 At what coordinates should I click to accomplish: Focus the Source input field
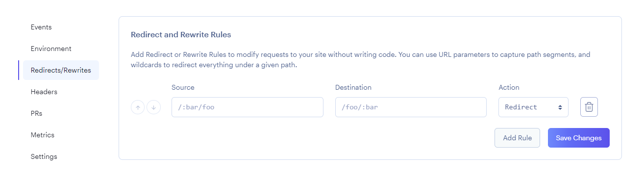[x=248, y=107]
